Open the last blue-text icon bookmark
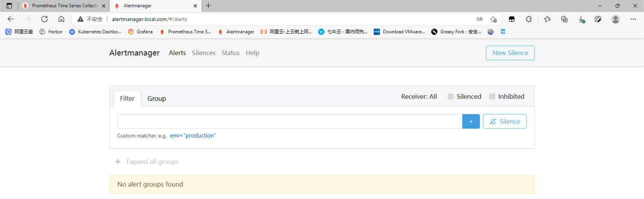 click(503, 32)
